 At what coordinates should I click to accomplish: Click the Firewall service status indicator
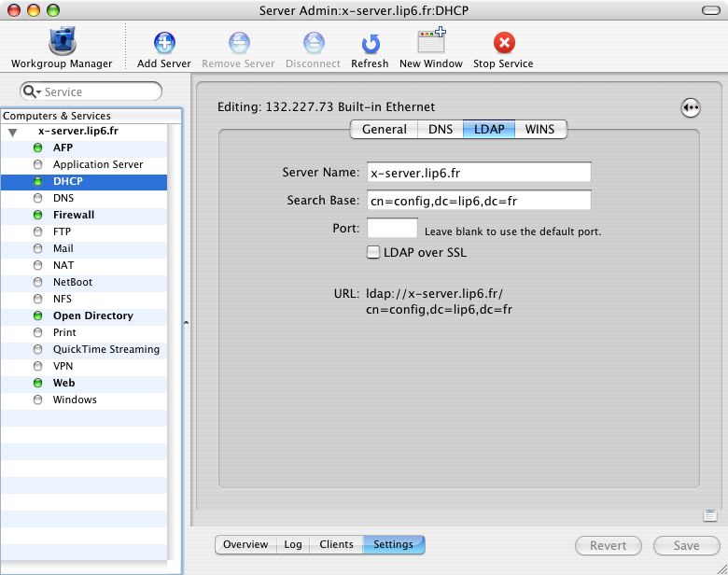tap(38, 215)
